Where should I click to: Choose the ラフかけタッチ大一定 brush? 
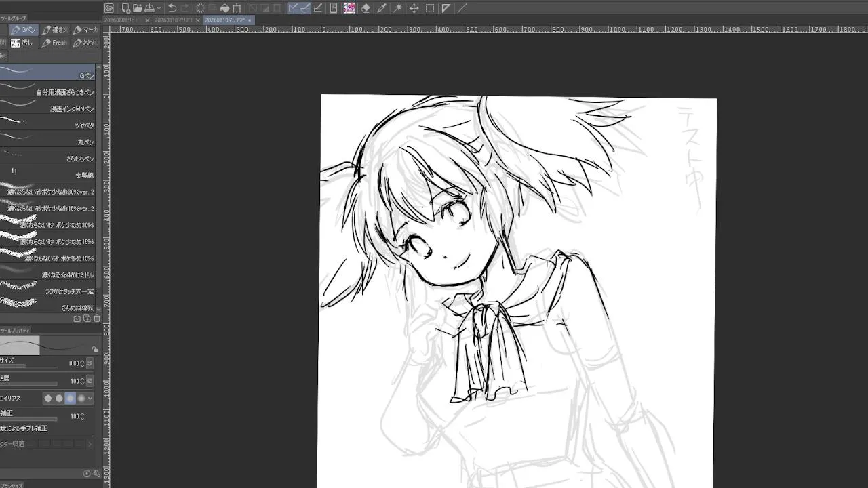click(47, 288)
